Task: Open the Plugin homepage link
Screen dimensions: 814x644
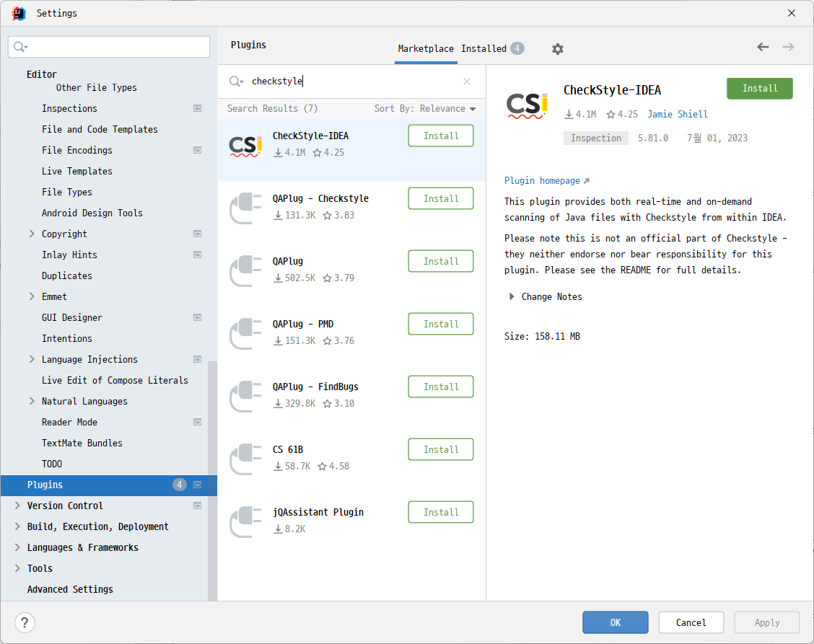Action: point(547,180)
